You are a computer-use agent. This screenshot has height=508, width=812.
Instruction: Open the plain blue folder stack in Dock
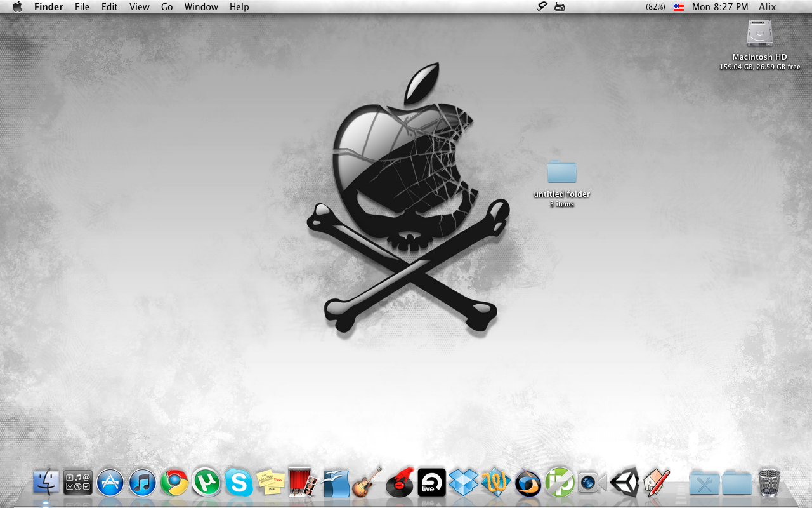[737, 483]
